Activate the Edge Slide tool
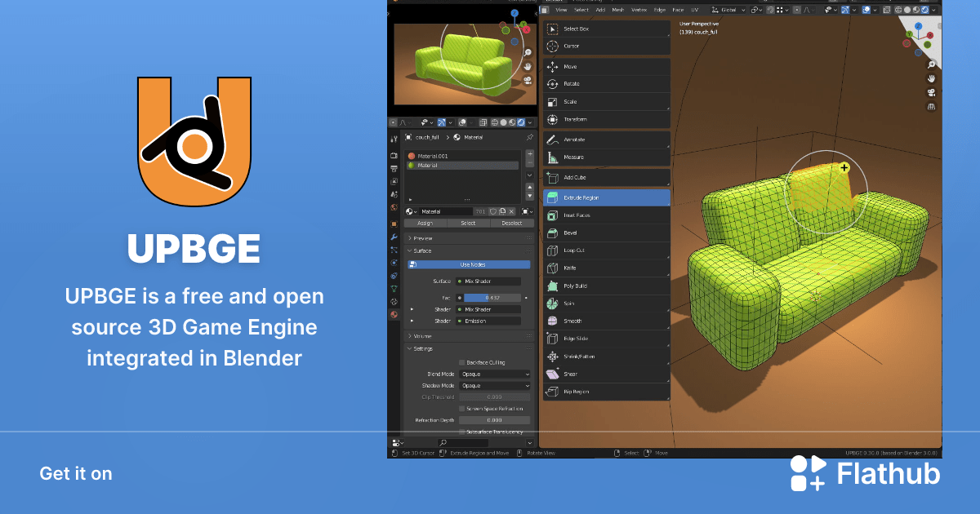 607,339
